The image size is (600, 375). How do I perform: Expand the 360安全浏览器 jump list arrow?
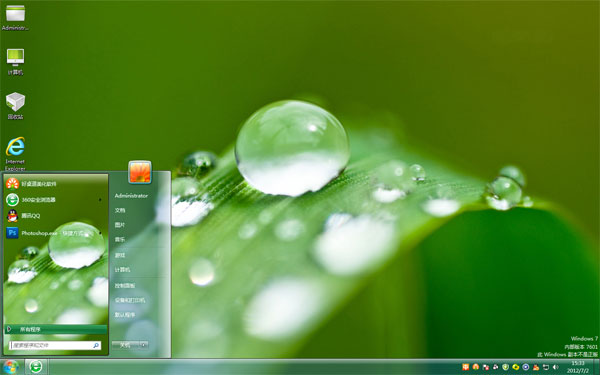(101, 199)
